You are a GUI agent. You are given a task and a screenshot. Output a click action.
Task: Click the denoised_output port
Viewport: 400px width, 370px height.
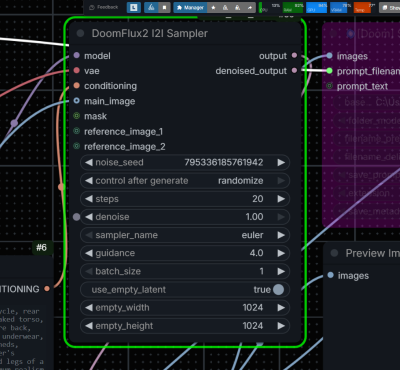(x=294, y=70)
